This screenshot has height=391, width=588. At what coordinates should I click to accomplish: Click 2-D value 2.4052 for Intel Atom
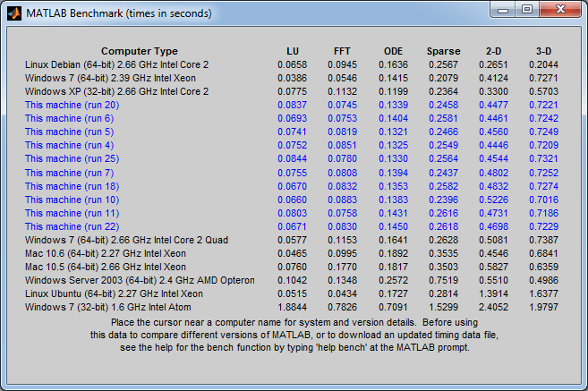point(493,307)
